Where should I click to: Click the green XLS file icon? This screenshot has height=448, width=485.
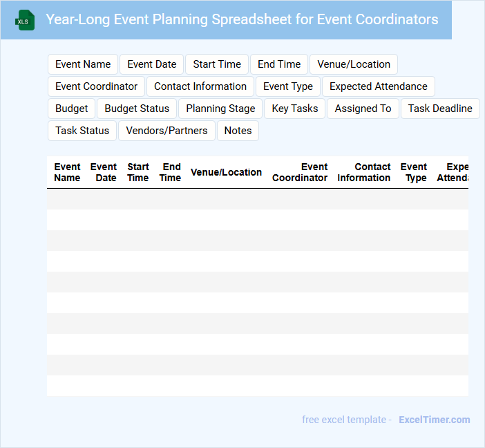[x=25, y=20]
